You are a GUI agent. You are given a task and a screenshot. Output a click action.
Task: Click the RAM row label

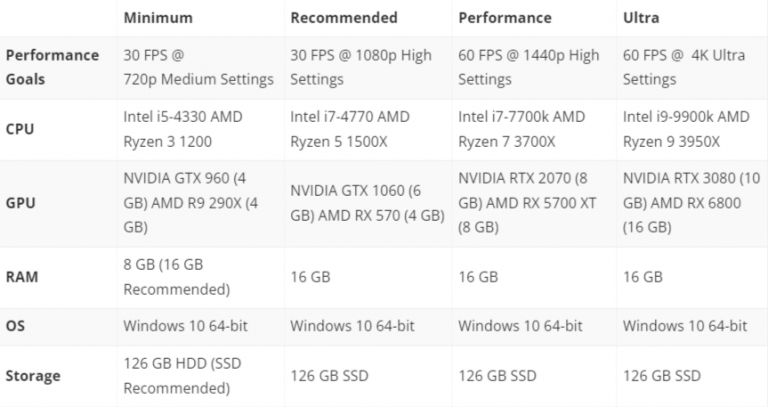(22, 277)
